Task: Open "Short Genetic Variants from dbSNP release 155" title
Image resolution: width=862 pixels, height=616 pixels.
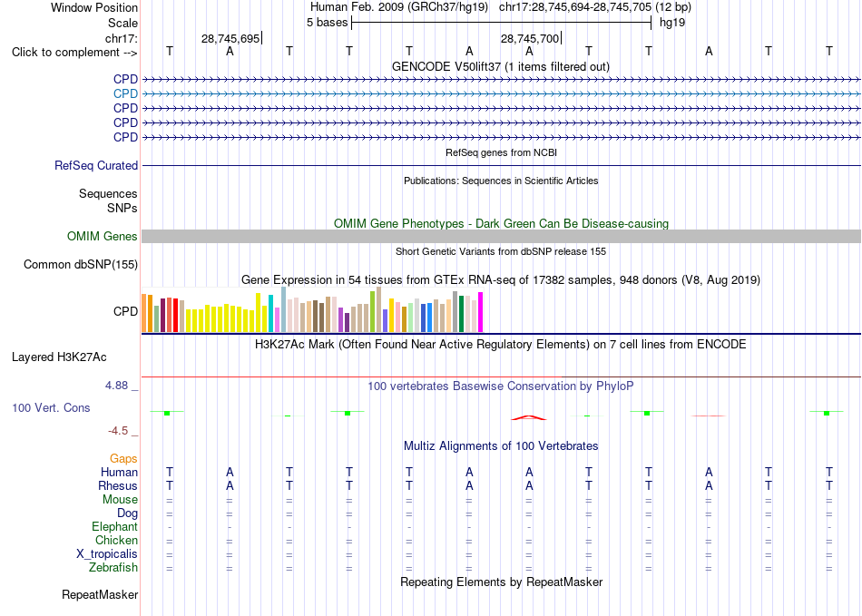Action: pos(501,251)
